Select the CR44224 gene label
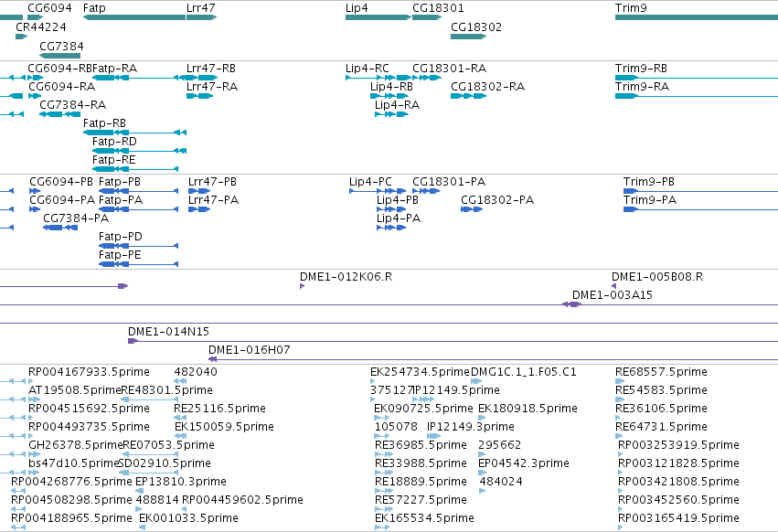778x532 pixels. 41,27
